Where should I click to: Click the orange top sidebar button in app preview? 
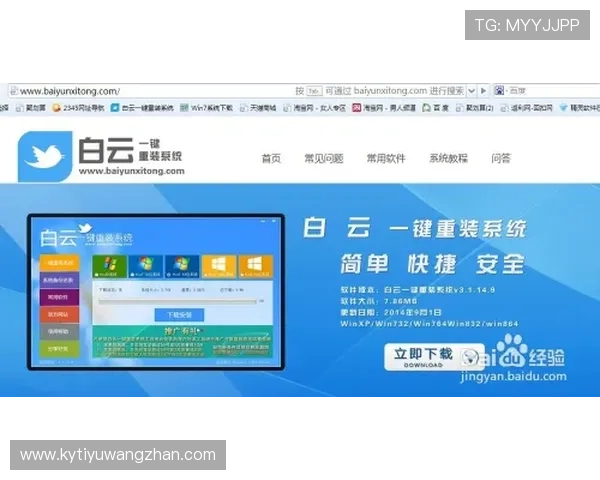[59, 263]
